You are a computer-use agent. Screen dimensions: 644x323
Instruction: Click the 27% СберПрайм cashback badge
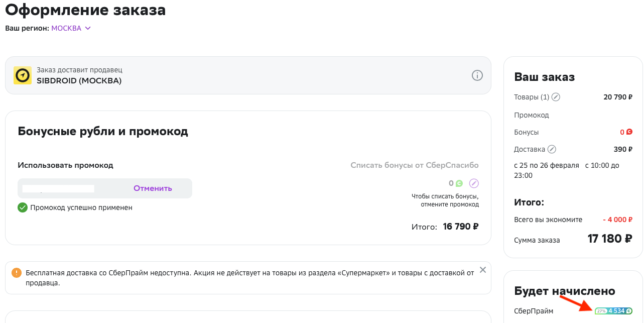click(601, 310)
